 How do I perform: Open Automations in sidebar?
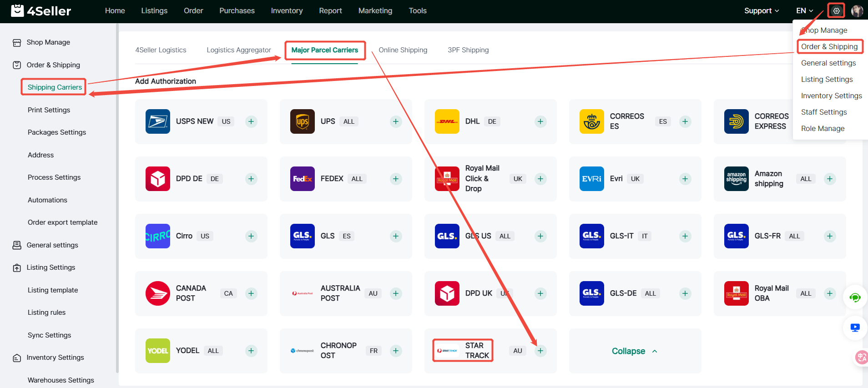click(x=47, y=200)
